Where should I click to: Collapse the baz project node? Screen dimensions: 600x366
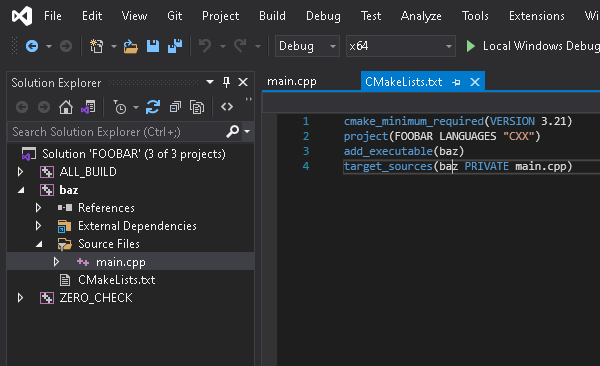pos(21,190)
